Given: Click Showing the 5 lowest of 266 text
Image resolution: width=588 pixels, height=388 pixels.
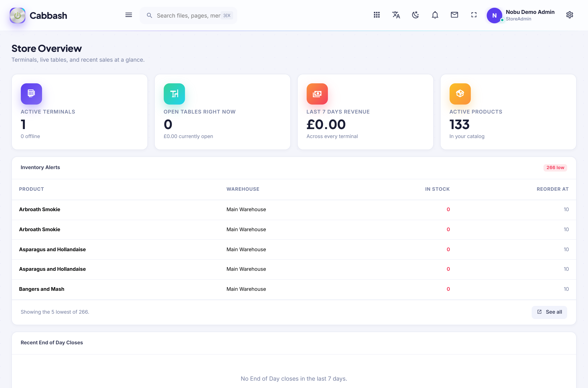Looking at the screenshot, I should pyautogui.click(x=55, y=312).
